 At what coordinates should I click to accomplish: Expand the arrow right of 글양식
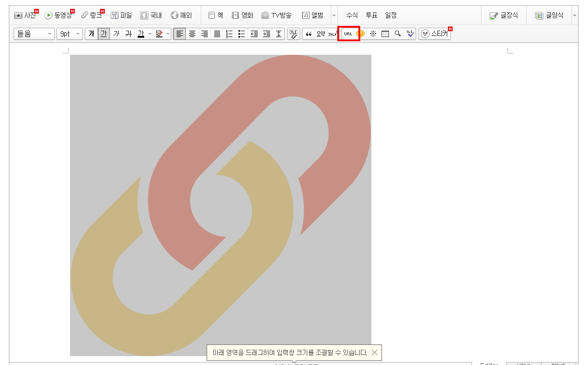[574, 15]
